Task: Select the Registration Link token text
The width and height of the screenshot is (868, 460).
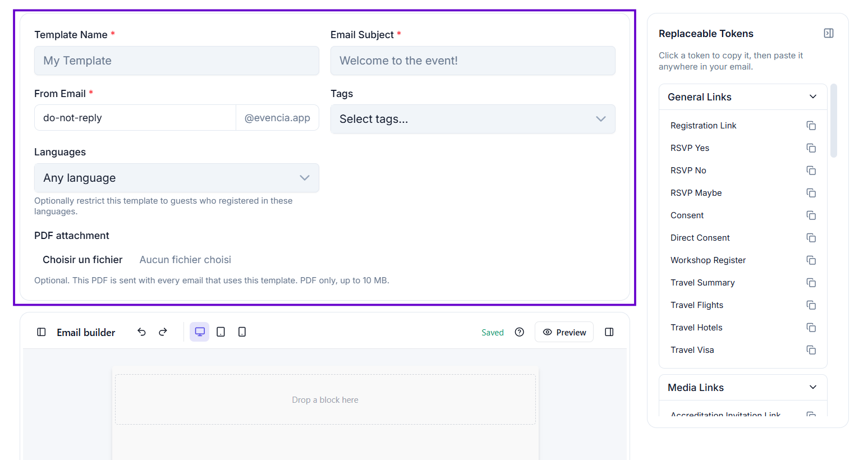Action: pos(703,126)
